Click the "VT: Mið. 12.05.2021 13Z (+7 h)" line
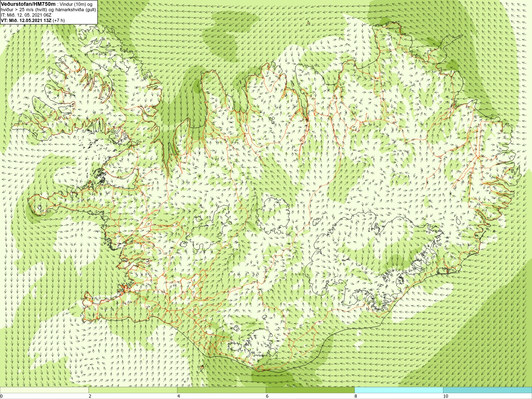 32,20
